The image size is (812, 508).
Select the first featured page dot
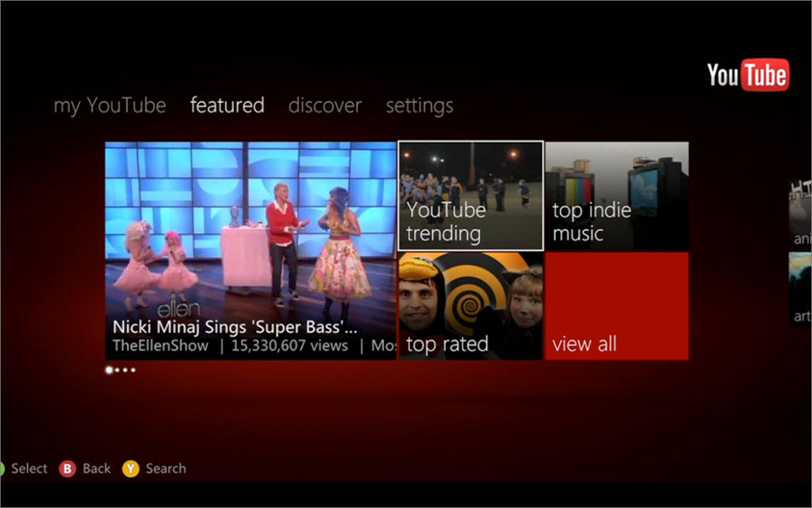pyautogui.click(x=109, y=370)
